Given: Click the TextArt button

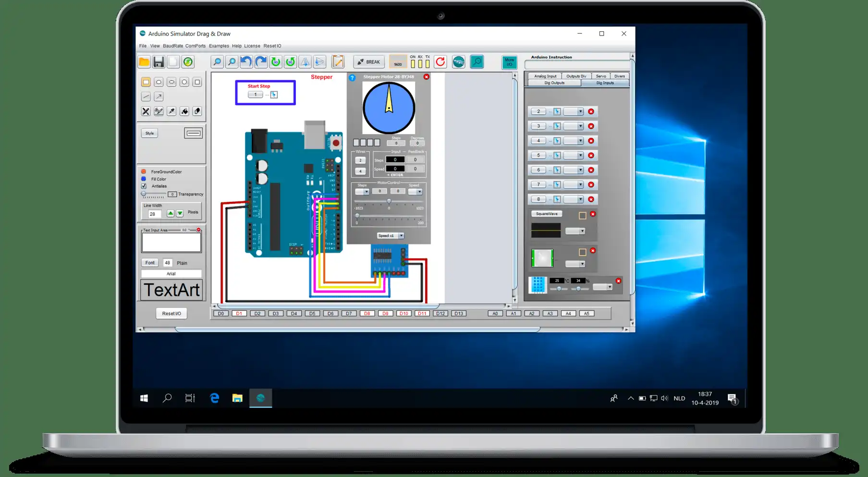Looking at the screenshot, I should point(171,290).
